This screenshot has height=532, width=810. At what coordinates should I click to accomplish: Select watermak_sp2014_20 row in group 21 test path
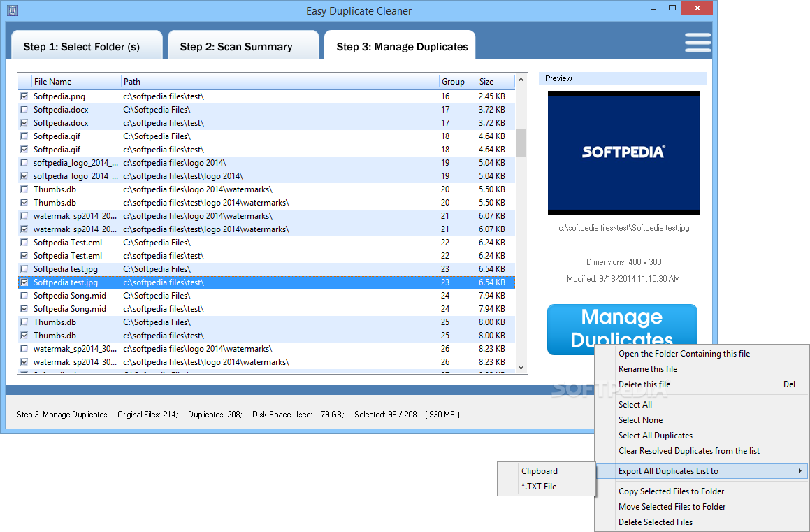(266, 229)
